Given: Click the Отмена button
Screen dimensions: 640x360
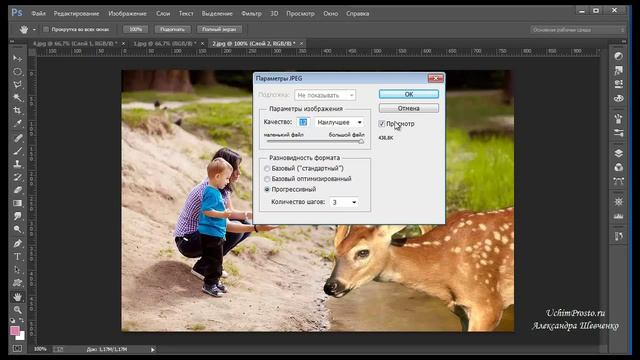Looking at the screenshot, I should pos(409,108).
